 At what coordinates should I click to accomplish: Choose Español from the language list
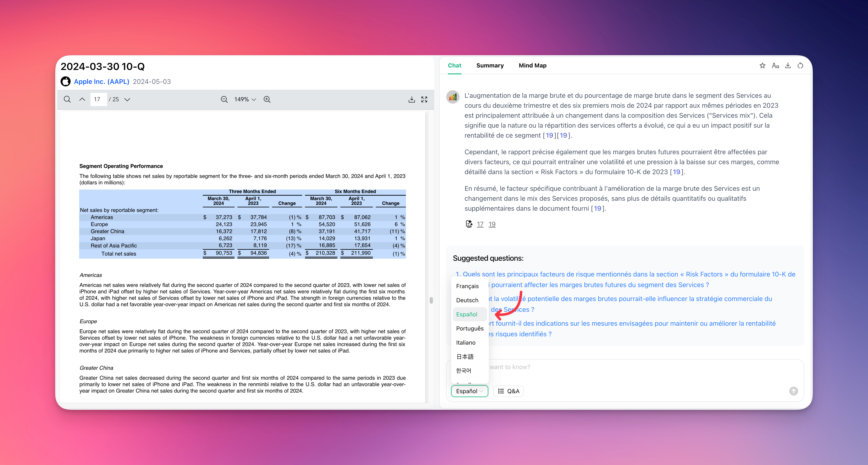[470, 314]
